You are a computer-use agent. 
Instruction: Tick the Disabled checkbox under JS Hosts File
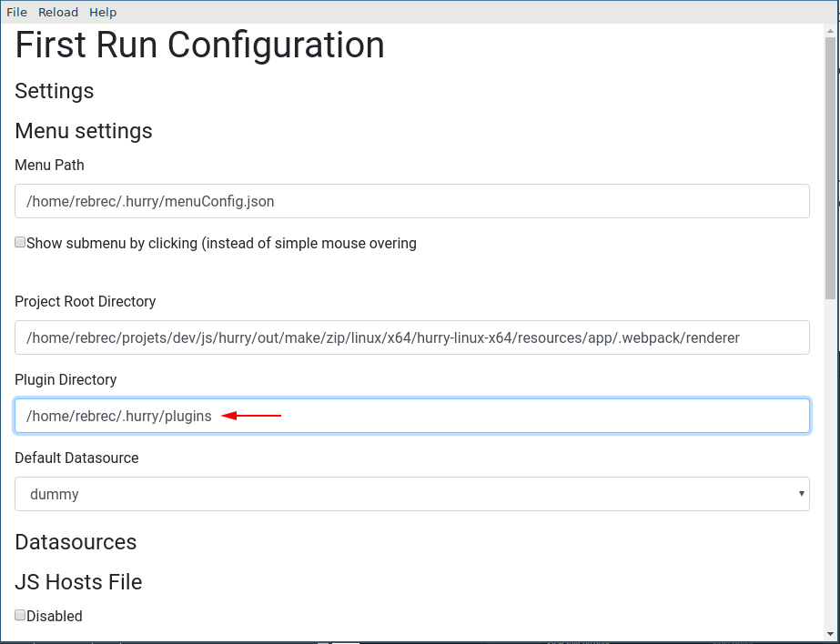(20, 616)
